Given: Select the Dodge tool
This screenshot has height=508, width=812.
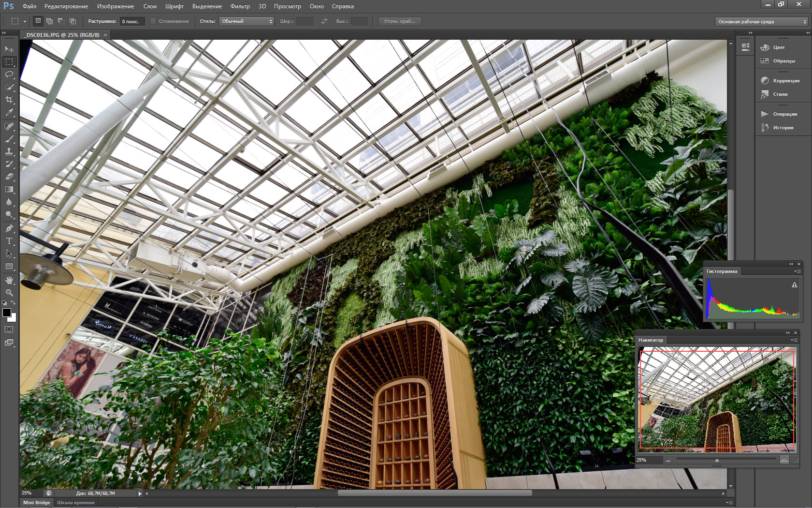Looking at the screenshot, I should tap(9, 214).
